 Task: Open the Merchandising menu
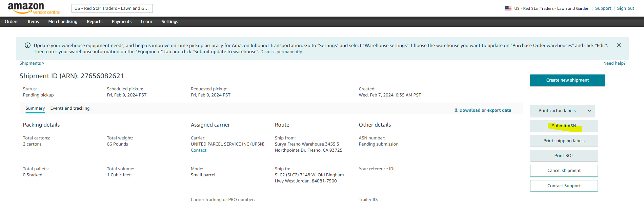[63, 22]
